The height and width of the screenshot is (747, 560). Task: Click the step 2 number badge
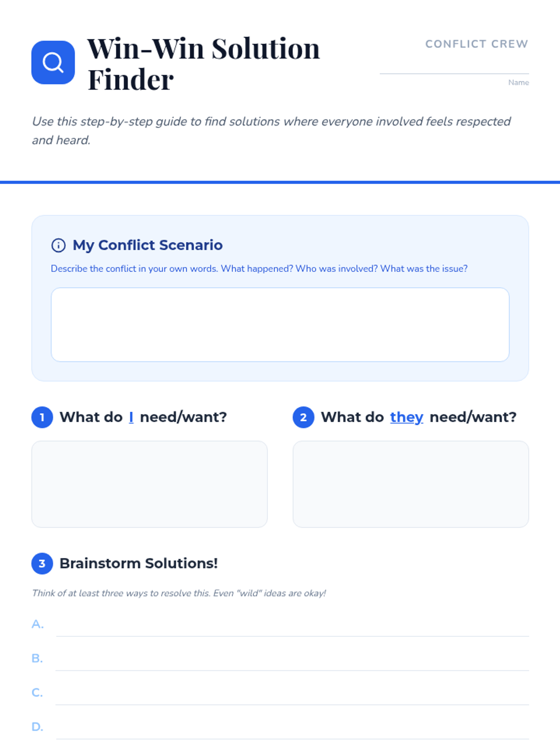tap(303, 417)
